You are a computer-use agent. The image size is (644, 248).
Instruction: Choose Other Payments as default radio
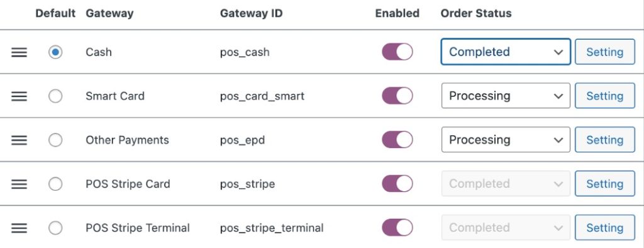coord(55,140)
